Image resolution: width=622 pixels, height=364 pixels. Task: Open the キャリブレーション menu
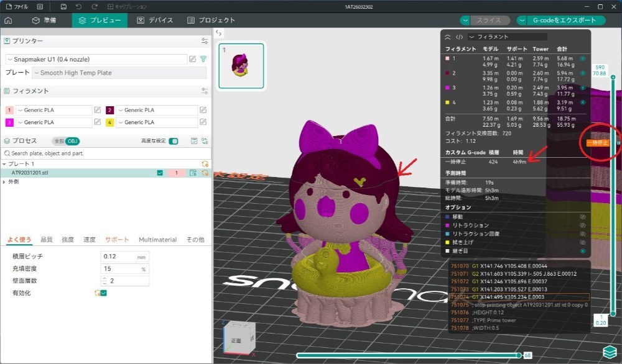(127, 7)
